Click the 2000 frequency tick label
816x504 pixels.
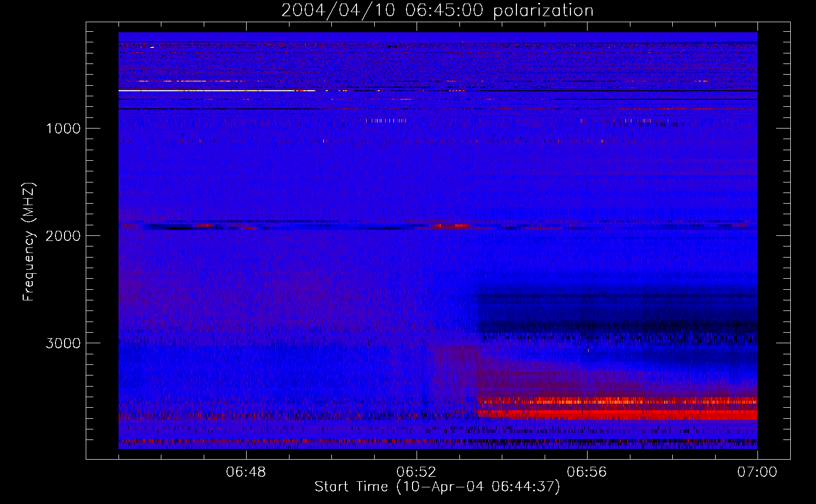pyautogui.click(x=63, y=236)
